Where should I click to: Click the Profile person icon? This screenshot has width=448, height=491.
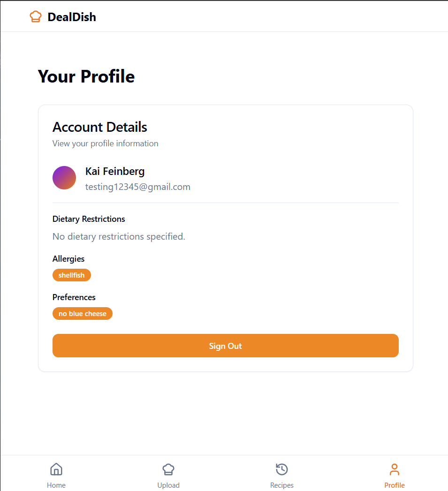(x=395, y=469)
